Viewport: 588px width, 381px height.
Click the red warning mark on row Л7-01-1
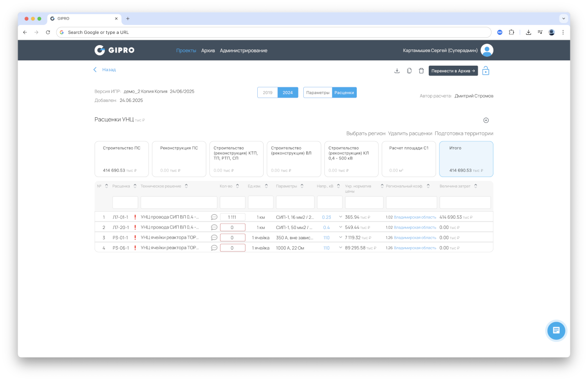coord(135,217)
